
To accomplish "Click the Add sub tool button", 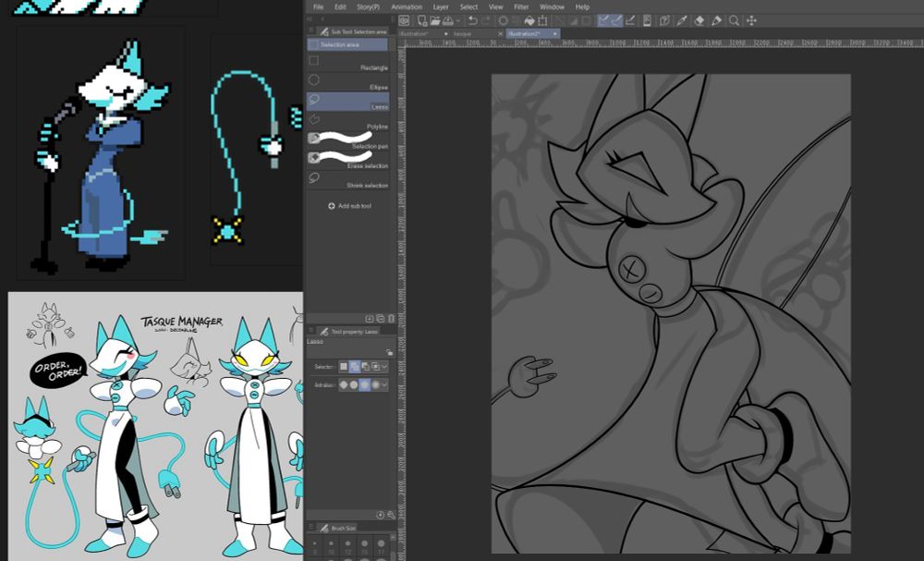I will pyautogui.click(x=349, y=206).
